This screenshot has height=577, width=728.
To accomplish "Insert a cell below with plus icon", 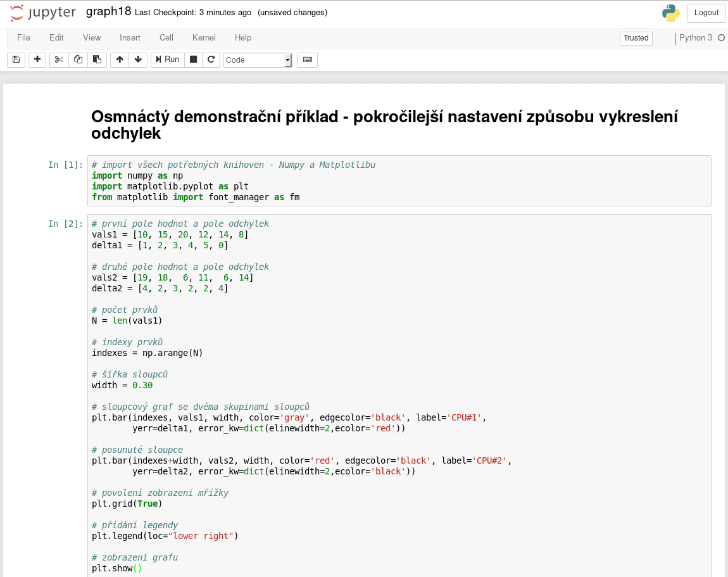I will [x=37, y=60].
